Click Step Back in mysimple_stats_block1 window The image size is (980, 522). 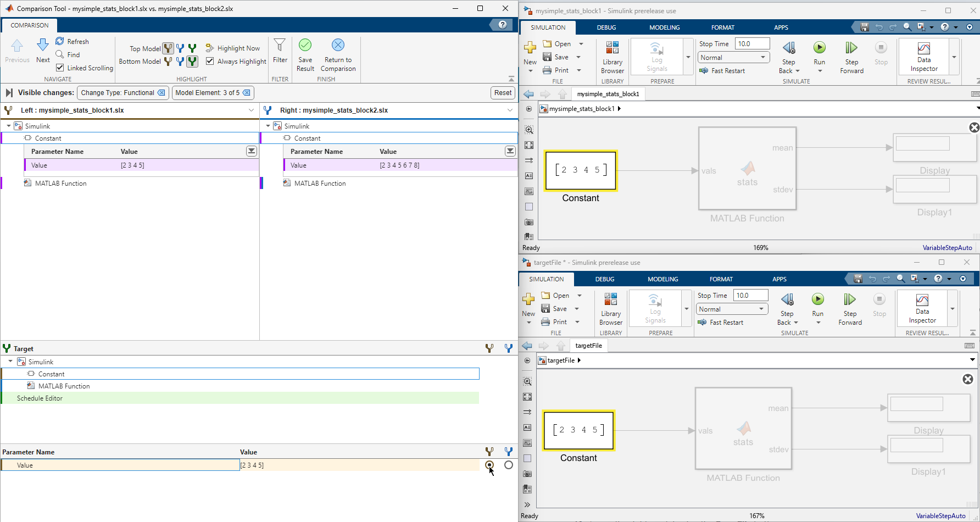(789, 57)
